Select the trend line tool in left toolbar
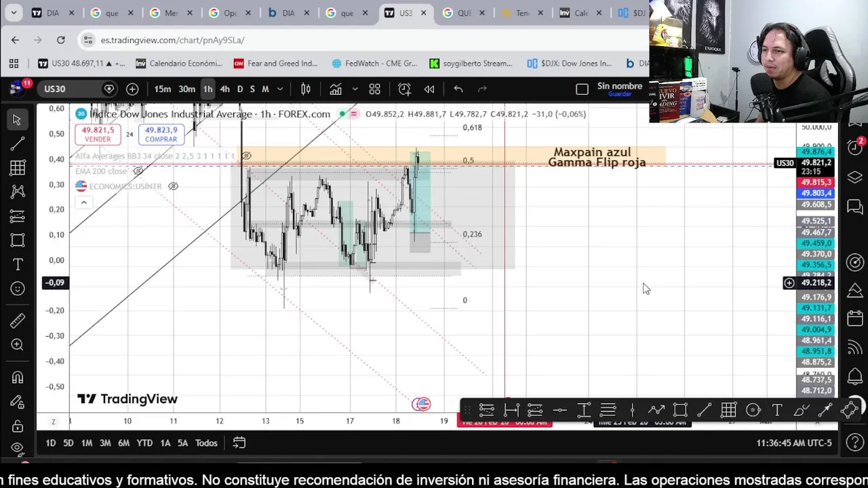 17,144
